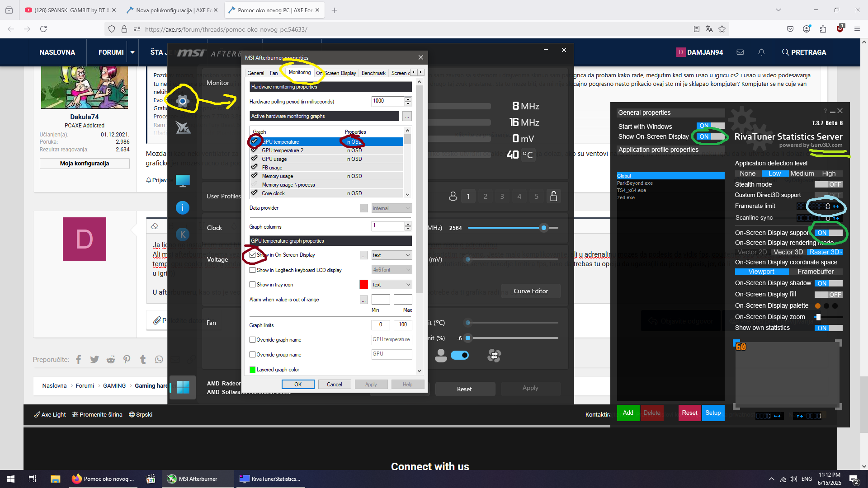
Task: Share the thread on Facebook
Action: [x=79, y=360]
